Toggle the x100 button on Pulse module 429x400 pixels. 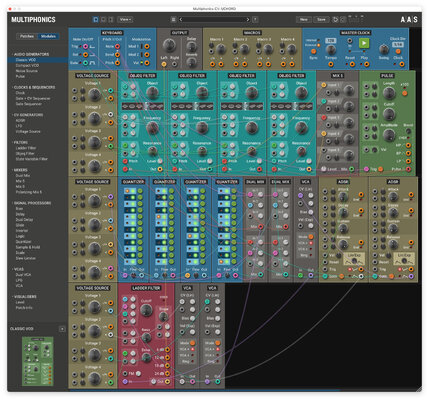coord(404,93)
